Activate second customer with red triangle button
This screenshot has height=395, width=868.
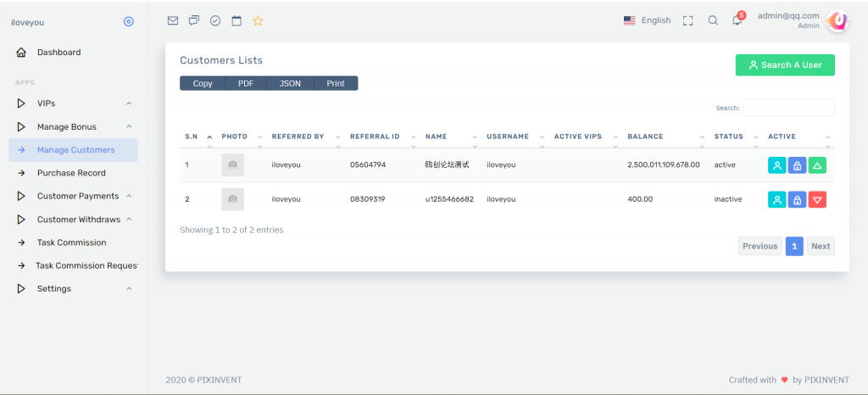(817, 200)
